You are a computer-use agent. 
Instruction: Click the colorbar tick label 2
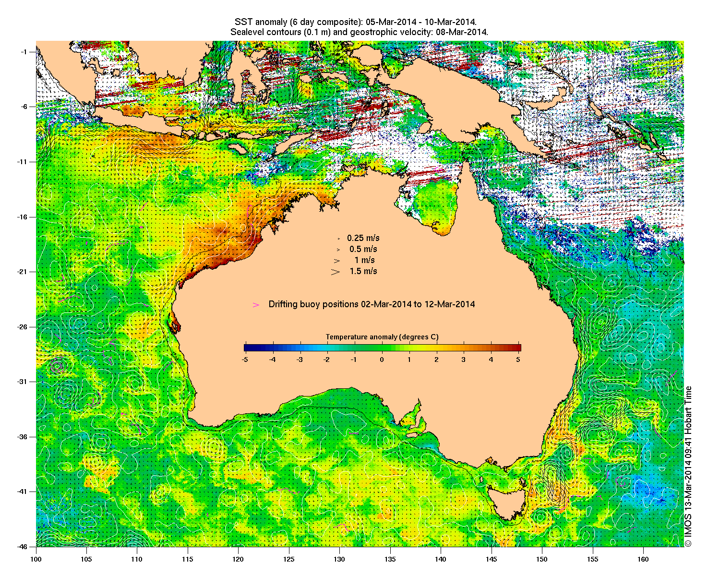click(437, 359)
